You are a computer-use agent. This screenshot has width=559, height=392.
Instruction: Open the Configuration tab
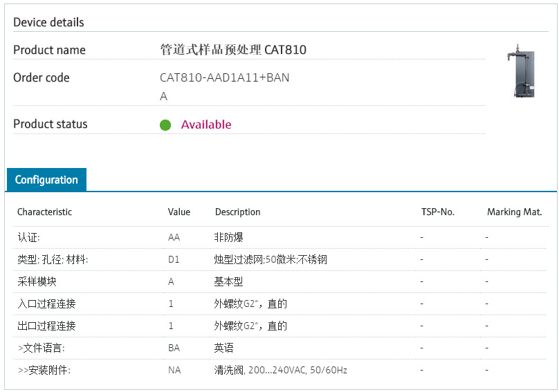click(x=46, y=180)
